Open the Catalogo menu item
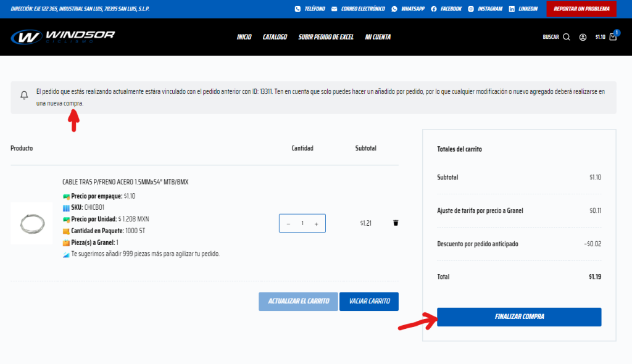Screen dimensions: 632x364 (275, 37)
